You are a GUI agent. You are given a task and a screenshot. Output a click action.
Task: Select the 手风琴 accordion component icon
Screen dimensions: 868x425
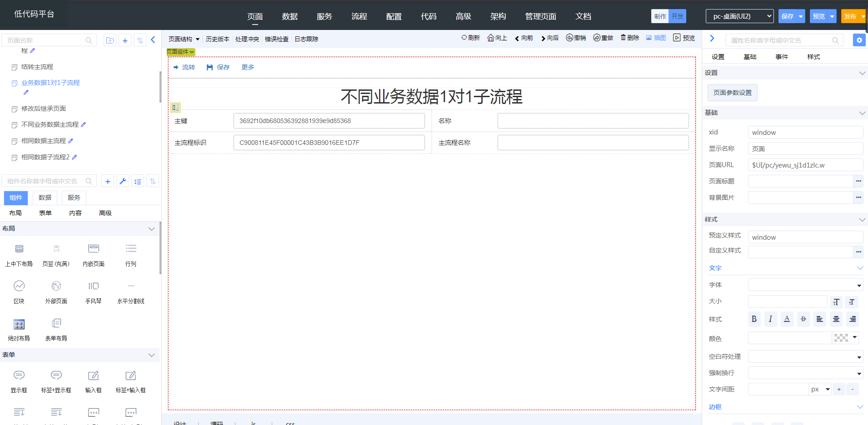(93, 286)
